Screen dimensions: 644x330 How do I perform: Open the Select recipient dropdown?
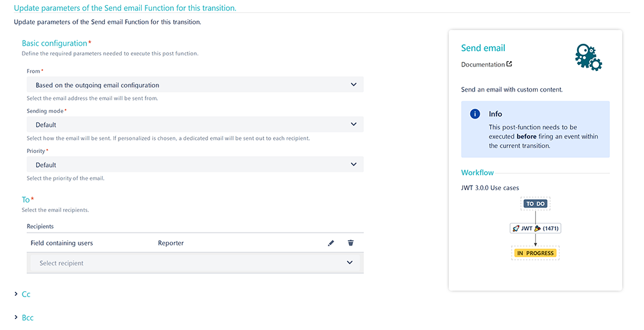[x=195, y=263]
